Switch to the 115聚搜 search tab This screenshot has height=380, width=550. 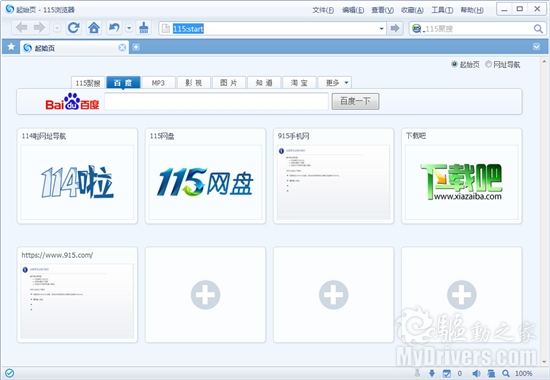(88, 83)
